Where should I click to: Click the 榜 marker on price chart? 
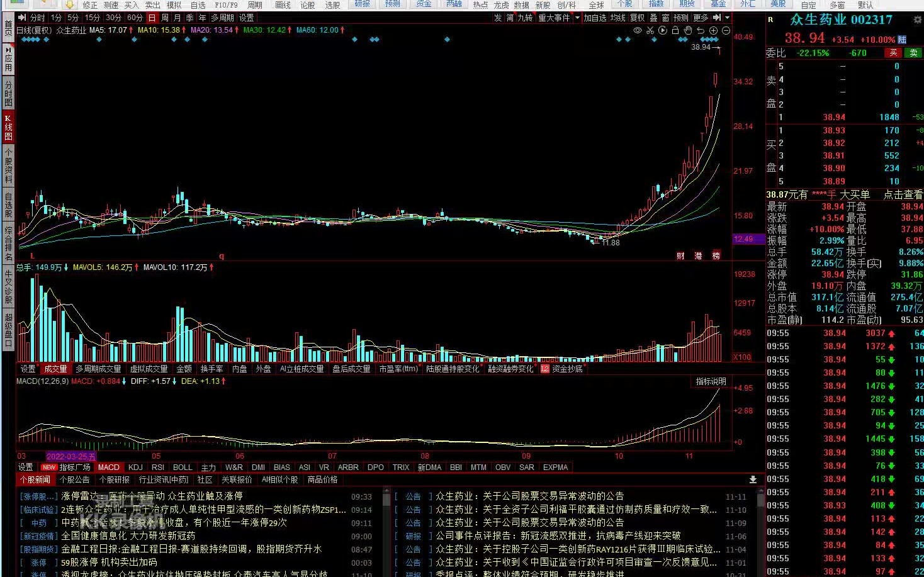(716, 255)
